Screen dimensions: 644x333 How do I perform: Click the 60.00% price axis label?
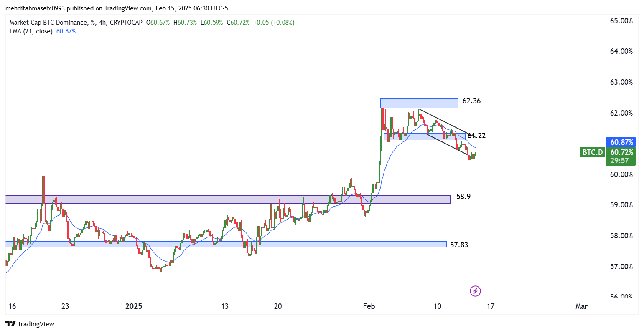[621, 174]
